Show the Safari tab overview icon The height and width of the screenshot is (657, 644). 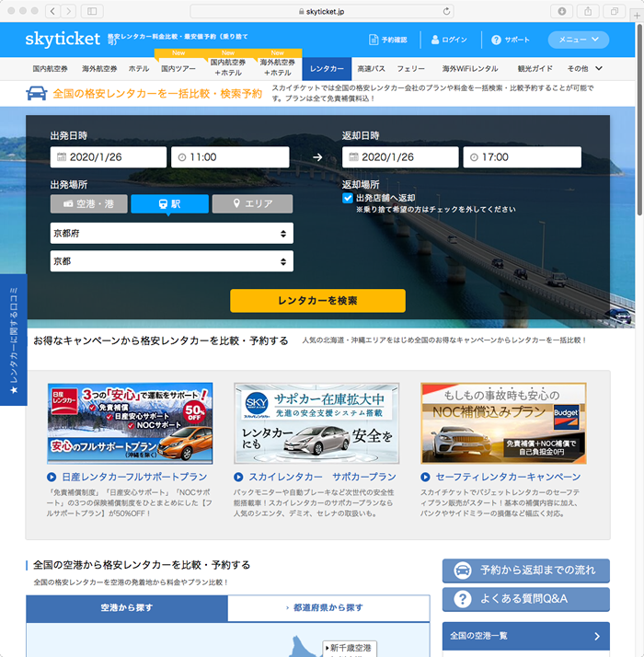tap(615, 11)
